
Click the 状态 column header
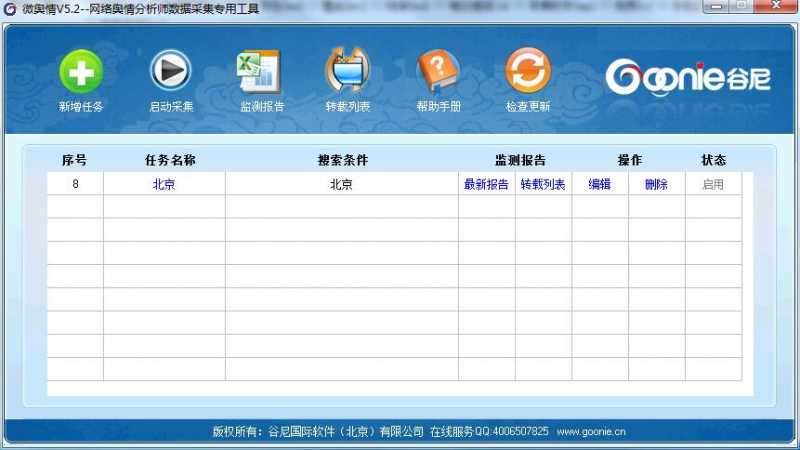(x=713, y=160)
